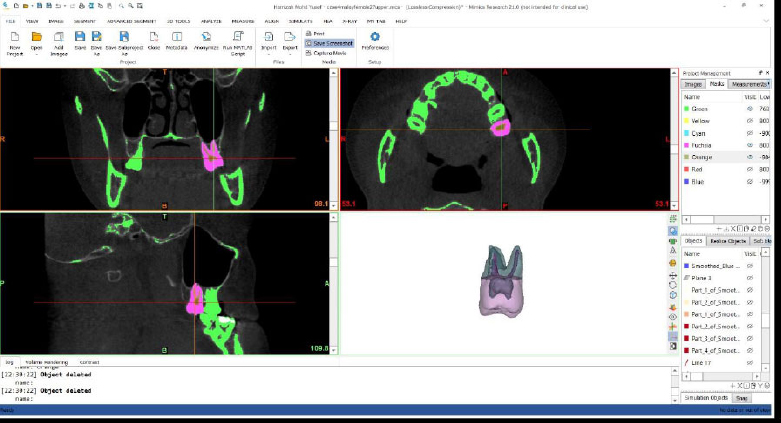Open the Open button dropdown arrow
Screen dimensions: 781x423
[36, 54]
